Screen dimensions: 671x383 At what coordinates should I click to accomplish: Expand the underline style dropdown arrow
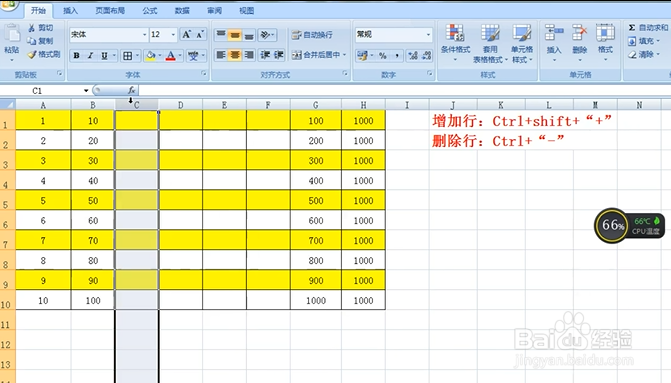(x=114, y=56)
